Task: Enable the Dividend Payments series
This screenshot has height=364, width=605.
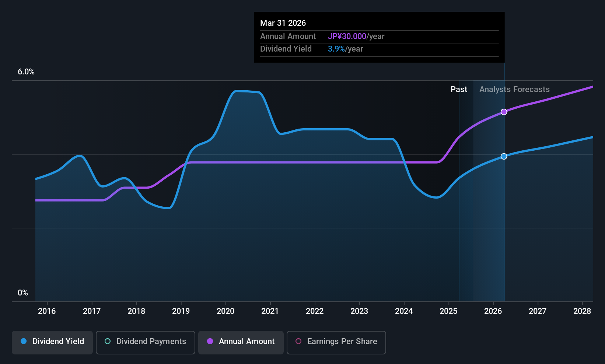Action: (x=146, y=343)
